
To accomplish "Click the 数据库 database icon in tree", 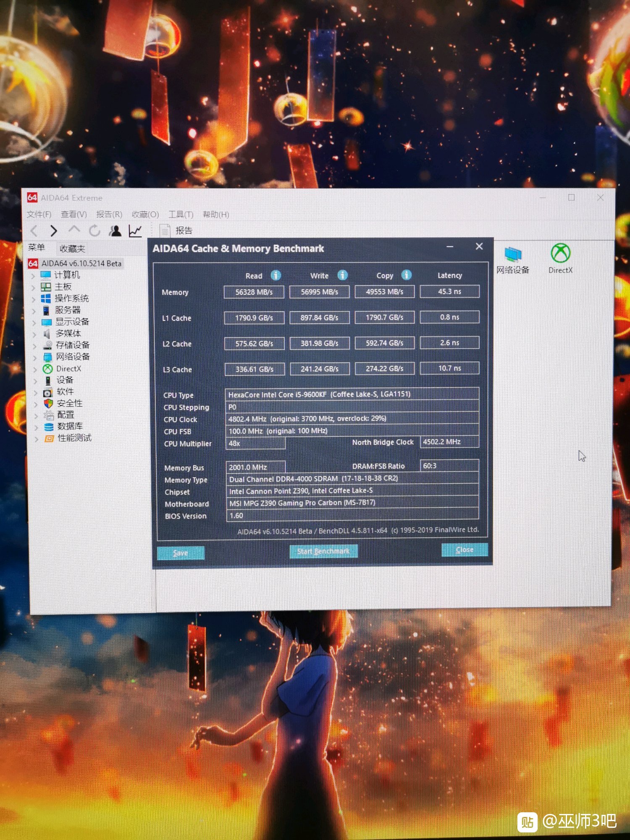I will (49, 427).
